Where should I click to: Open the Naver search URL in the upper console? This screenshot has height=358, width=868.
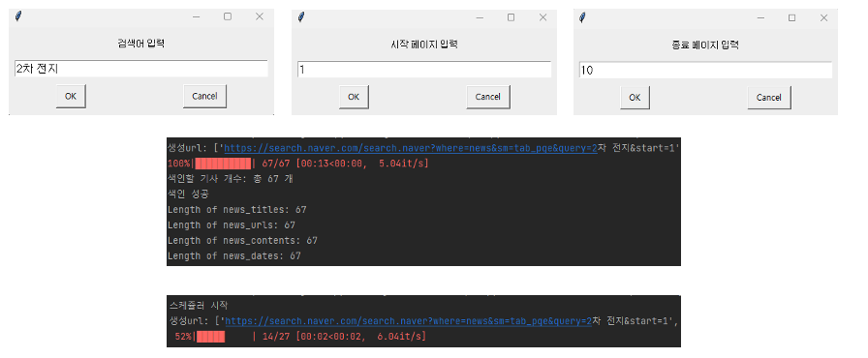click(x=410, y=148)
